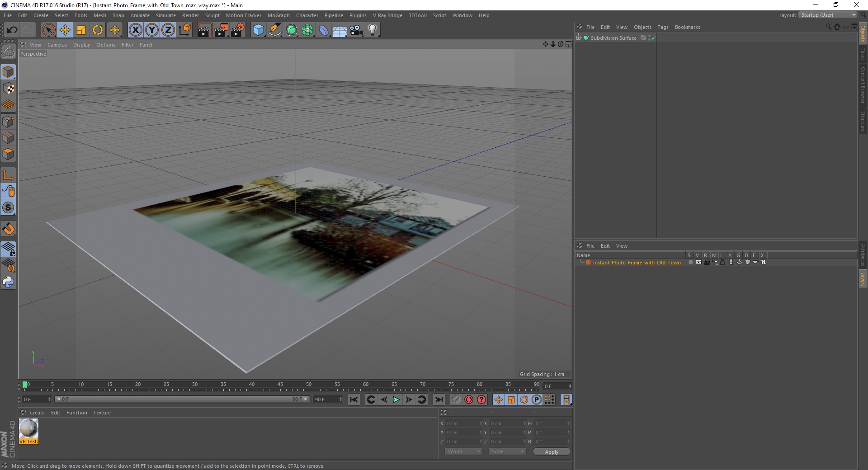The image size is (868, 470).
Task: Add a Subdivision Surface generator icon
Action: tap(291, 30)
